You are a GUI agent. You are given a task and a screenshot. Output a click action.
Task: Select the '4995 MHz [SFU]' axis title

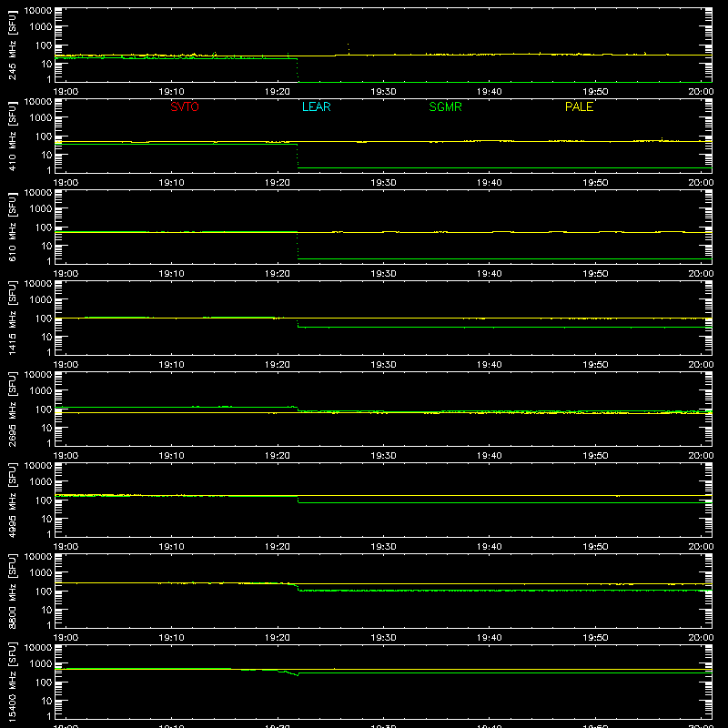click(x=12, y=500)
